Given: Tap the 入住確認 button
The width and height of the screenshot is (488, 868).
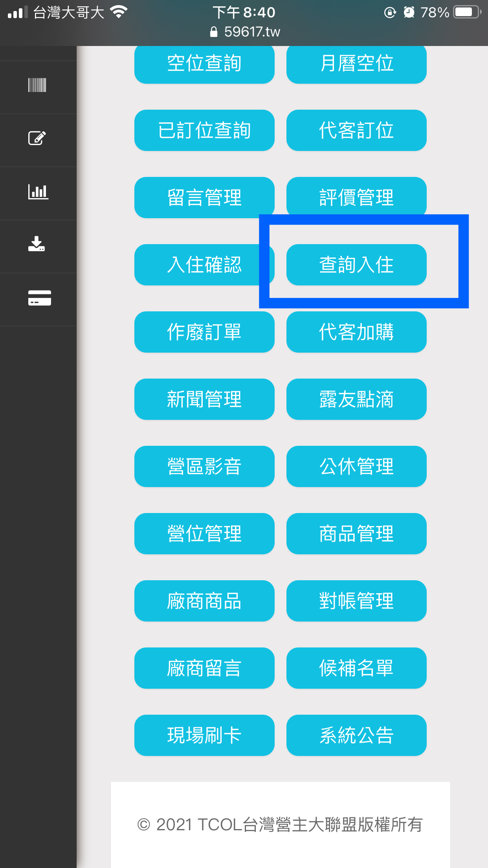Looking at the screenshot, I should 204,265.
